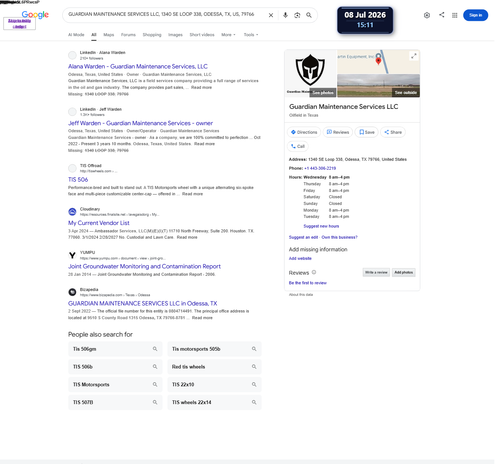Image resolution: width=500 pixels, height=464 pixels.
Task: Click Suggest an edit link
Action: point(303,237)
